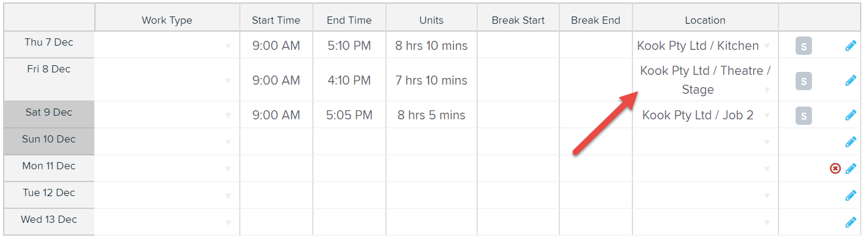Image resolution: width=868 pixels, height=243 pixels.
Task: Click the 7 hrs 10 mins units cell
Action: pyautogui.click(x=432, y=80)
